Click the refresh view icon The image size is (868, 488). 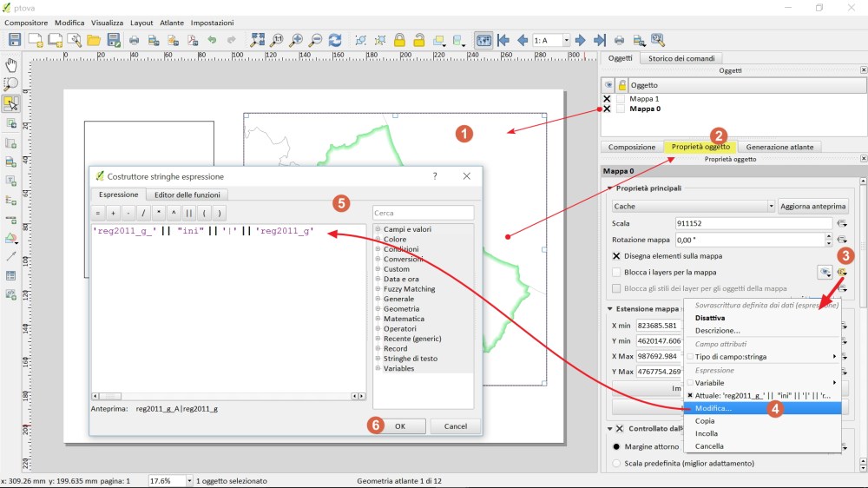coord(335,40)
